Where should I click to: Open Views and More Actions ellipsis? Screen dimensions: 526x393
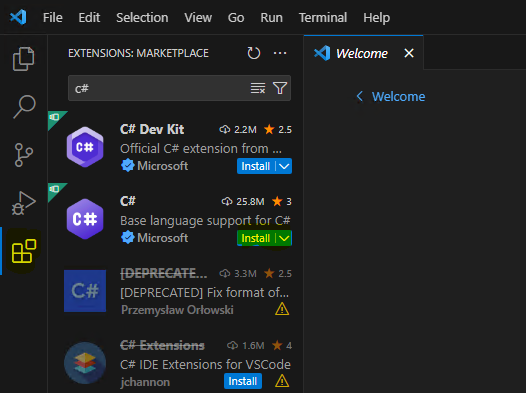point(280,53)
